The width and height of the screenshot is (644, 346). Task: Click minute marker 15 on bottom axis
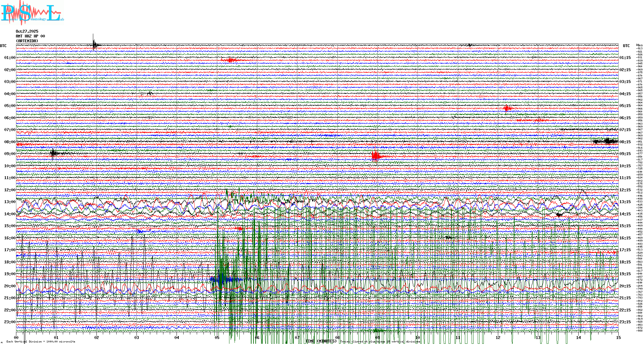tap(618, 338)
